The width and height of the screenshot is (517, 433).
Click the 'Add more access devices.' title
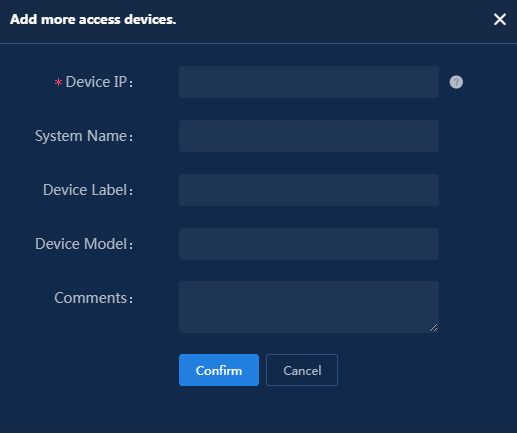pos(93,19)
